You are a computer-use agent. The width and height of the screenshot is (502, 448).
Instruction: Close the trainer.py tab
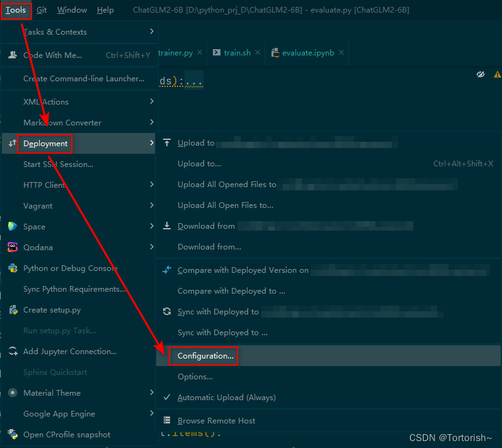pyautogui.click(x=200, y=52)
